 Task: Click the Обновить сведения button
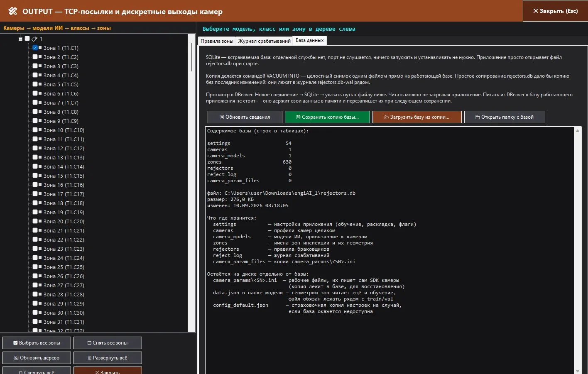click(x=245, y=117)
